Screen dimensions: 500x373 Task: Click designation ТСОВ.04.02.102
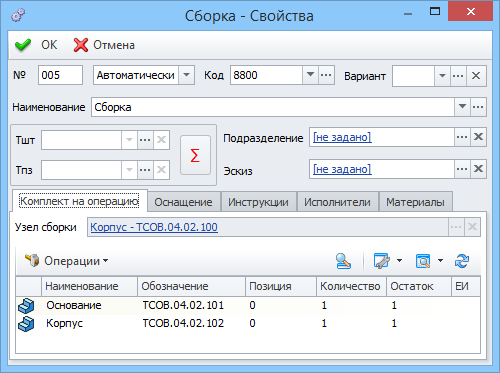[x=183, y=323]
